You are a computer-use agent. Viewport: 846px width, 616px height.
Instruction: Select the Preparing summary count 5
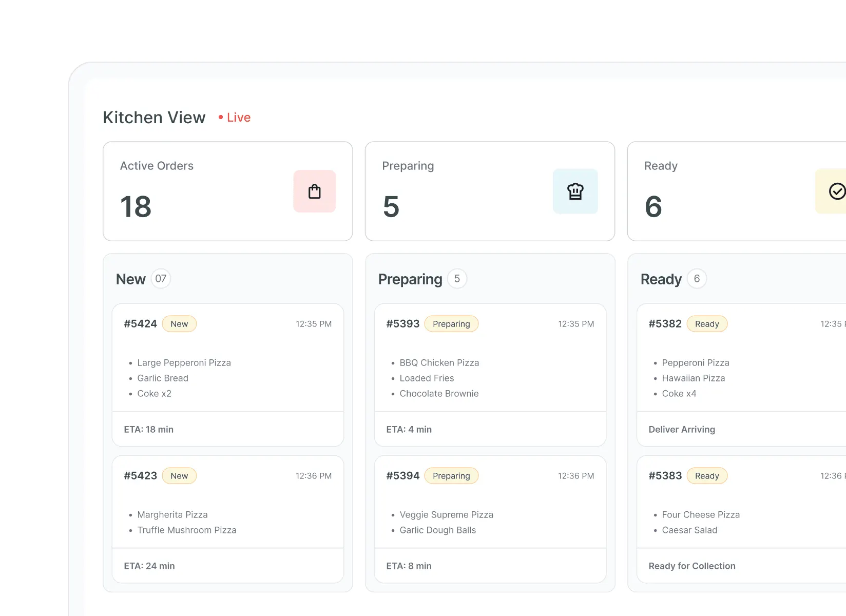[x=391, y=207]
